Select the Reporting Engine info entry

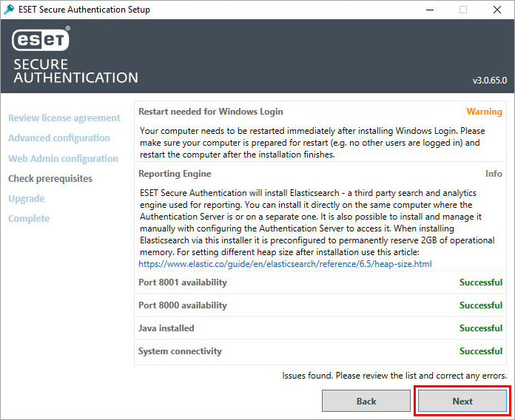(x=320, y=217)
